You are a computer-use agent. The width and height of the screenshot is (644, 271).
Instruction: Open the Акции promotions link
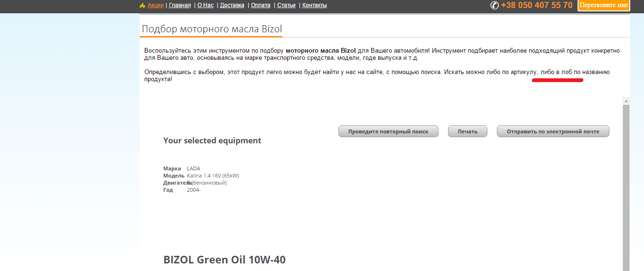click(155, 5)
